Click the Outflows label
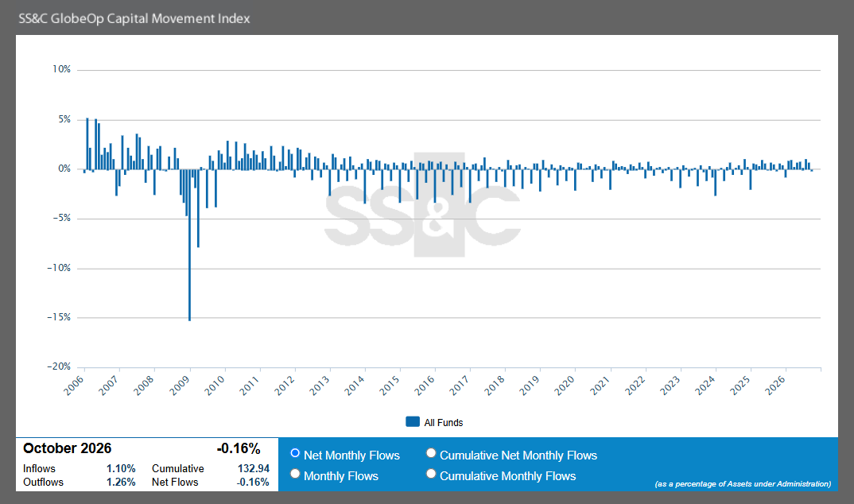854x504 pixels. tap(43, 483)
